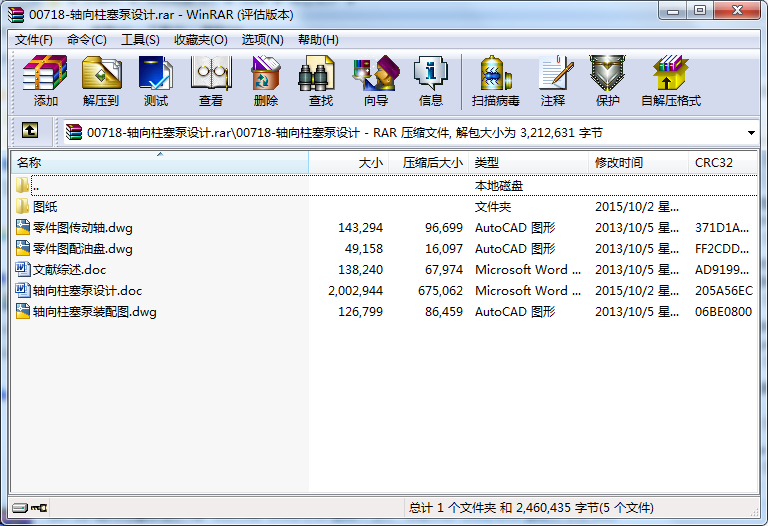Viewport: 768px width, 526px height.
Task: Expand the address bar path dropdown
Action: pyautogui.click(x=751, y=133)
